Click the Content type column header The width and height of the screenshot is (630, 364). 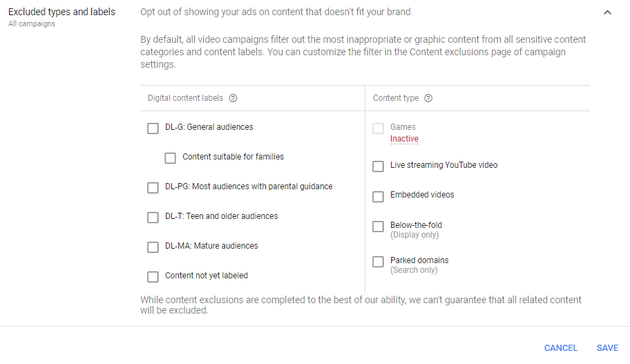(x=396, y=98)
